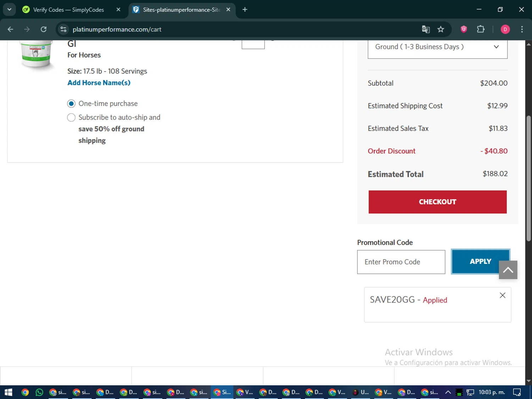Select One-time purchase option

(71, 104)
